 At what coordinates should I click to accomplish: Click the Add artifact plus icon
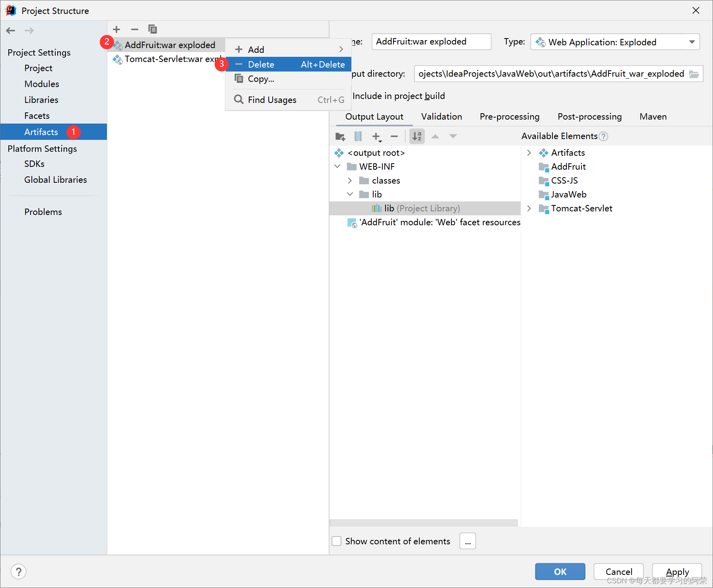[x=116, y=29]
